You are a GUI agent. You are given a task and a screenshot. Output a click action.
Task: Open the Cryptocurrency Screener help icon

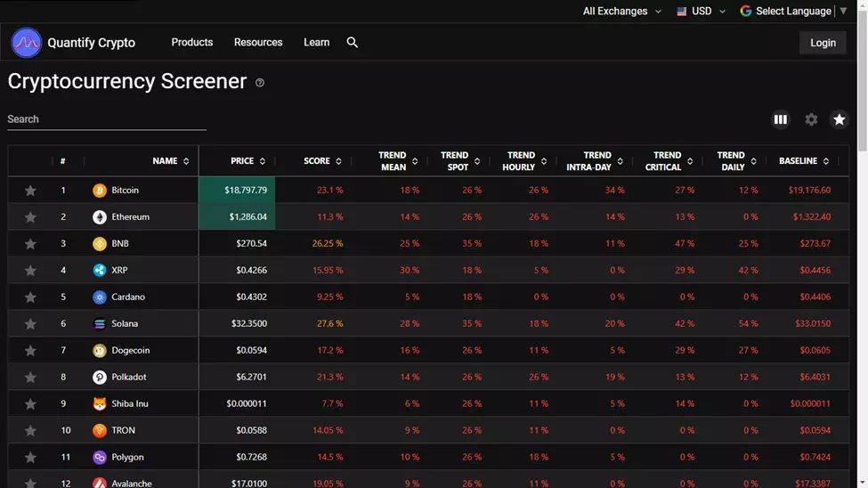260,83
